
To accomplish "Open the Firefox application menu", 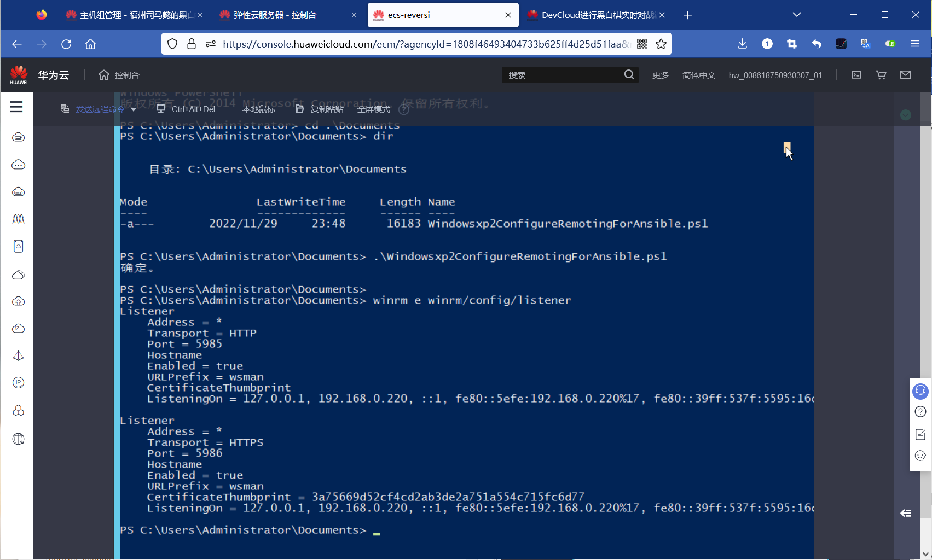I will (915, 44).
